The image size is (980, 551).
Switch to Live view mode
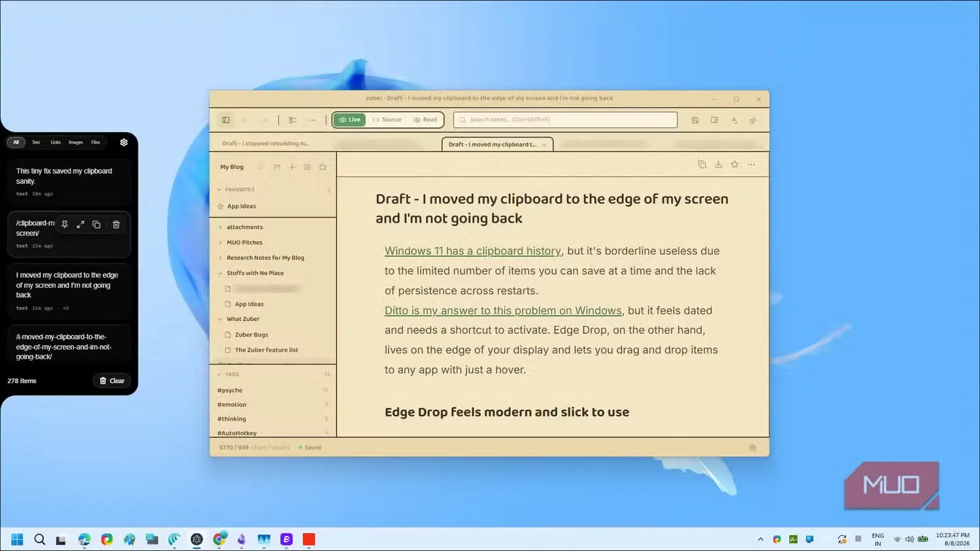tap(350, 120)
